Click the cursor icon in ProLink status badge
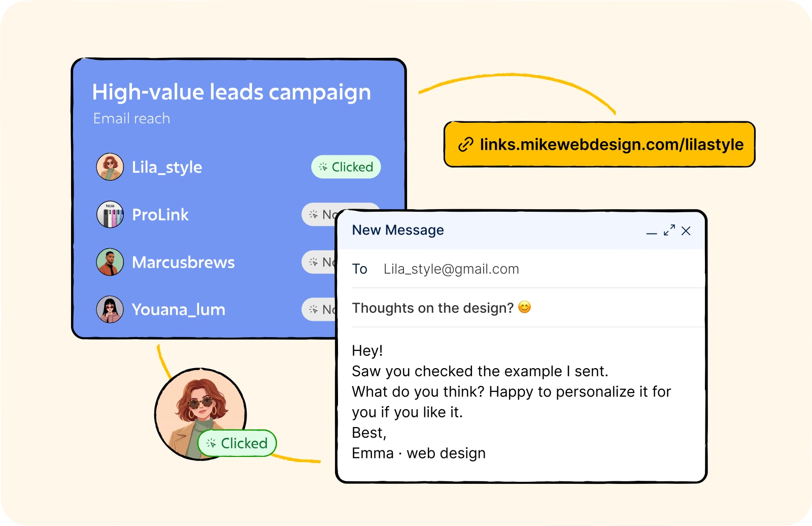The image size is (812, 526). (314, 214)
